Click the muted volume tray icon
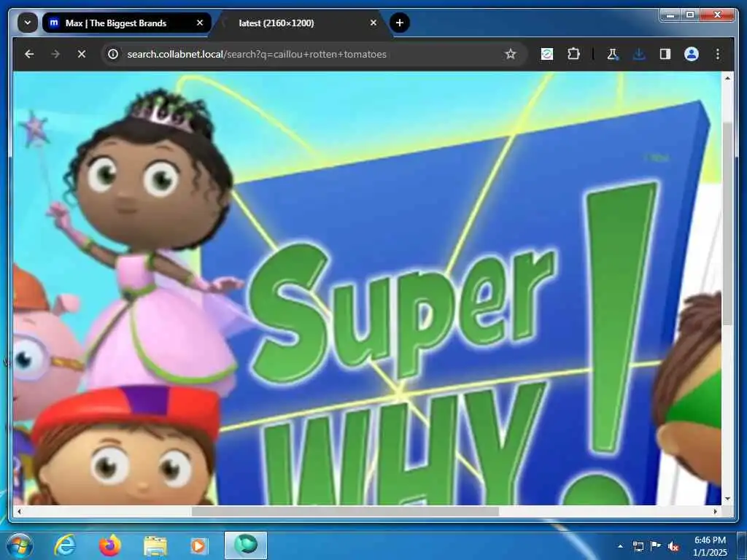 (673, 546)
